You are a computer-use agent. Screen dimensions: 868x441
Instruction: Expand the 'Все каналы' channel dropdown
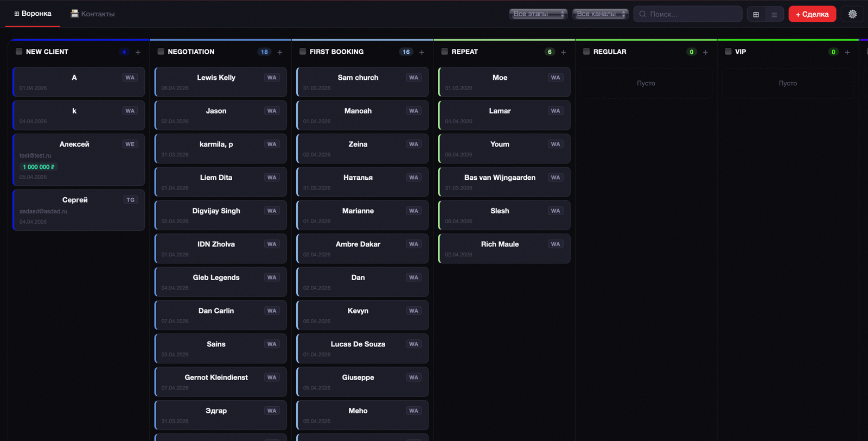600,14
